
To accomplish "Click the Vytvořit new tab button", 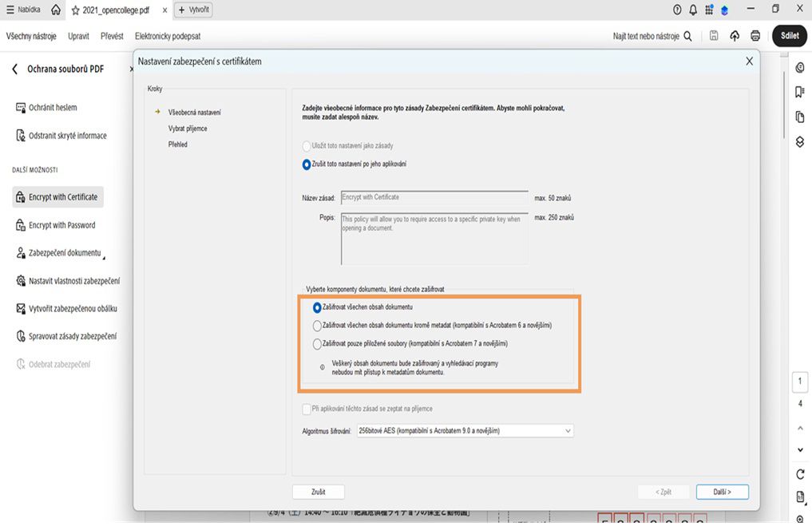I will coord(193,10).
